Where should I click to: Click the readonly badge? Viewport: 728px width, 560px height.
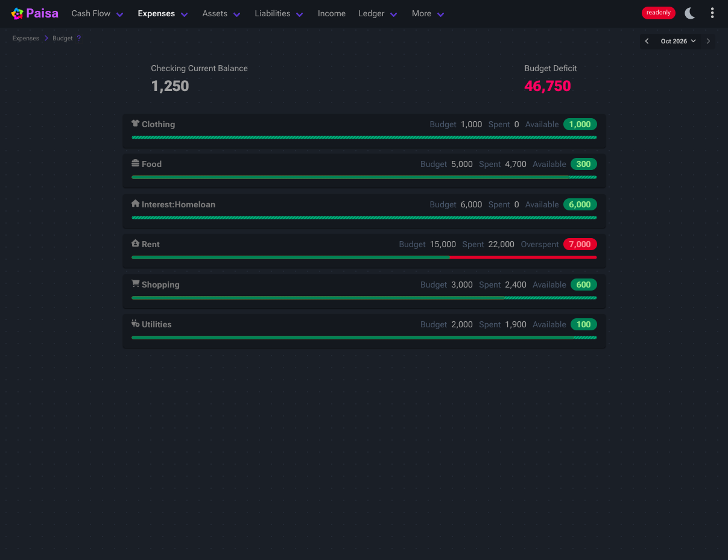click(659, 13)
